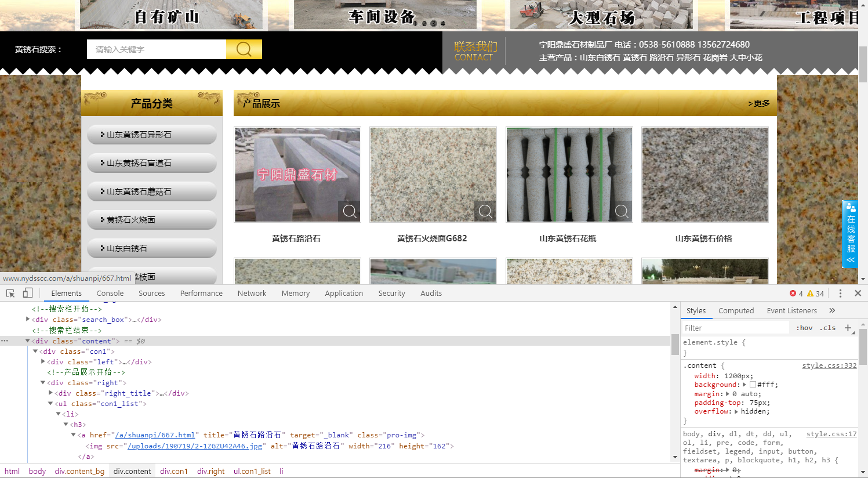Click the 车间设备 banner image
The image size is (868, 478).
click(x=385, y=15)
